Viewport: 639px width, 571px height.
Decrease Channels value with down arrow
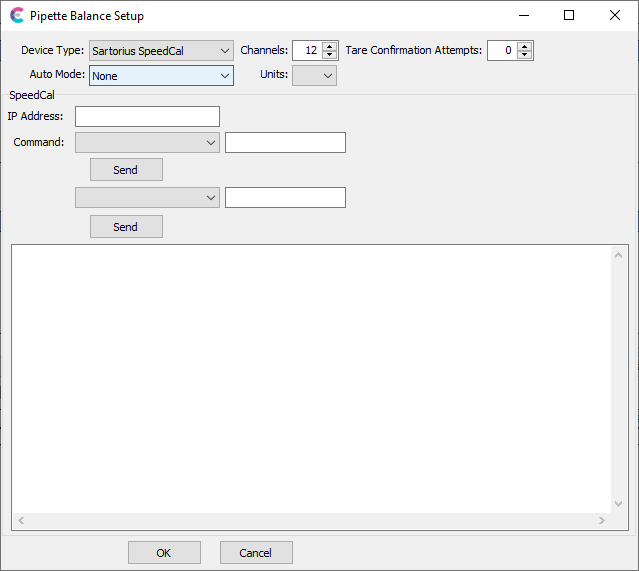pos(330,55)
